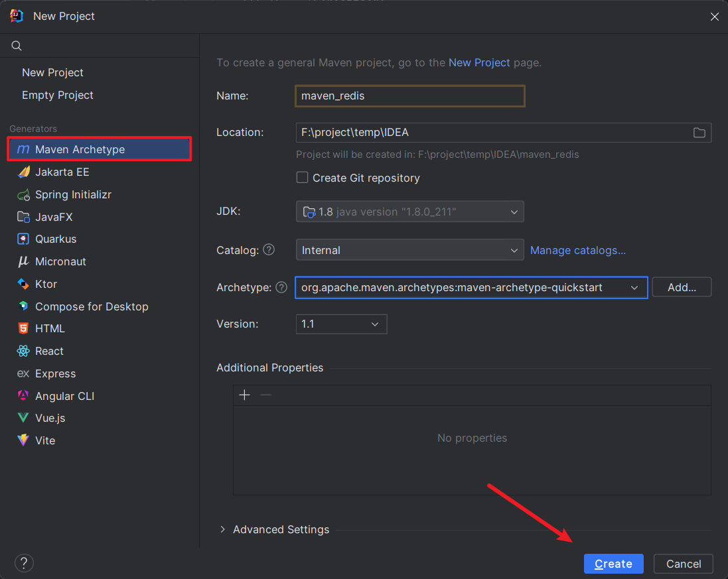Image resolution: width=728 pixels, height=579 pixels.
Task: Click the Compose for Desktop icon
Action: (x=23, y=306)
